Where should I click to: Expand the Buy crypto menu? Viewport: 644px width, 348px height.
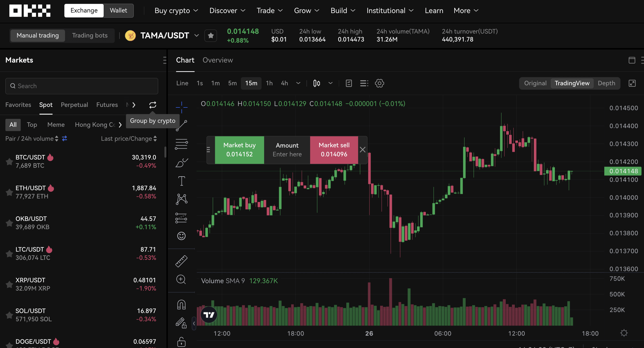point(176,11)
